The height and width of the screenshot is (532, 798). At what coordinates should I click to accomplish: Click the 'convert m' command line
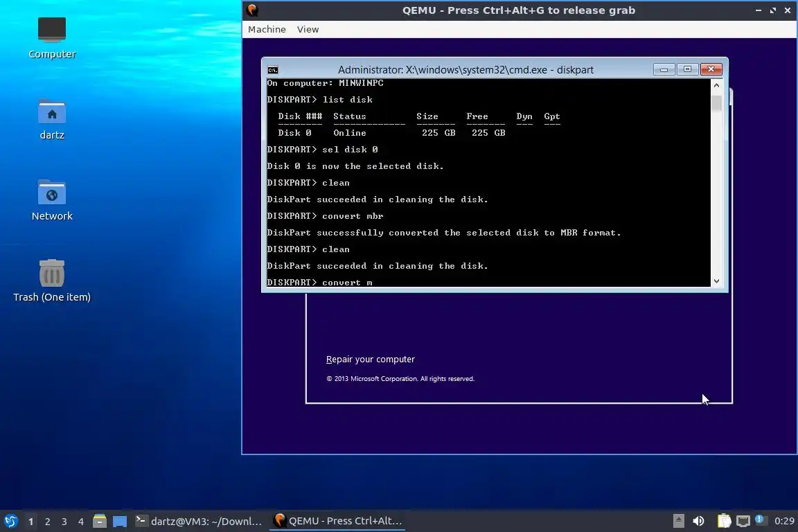(319, 283)
